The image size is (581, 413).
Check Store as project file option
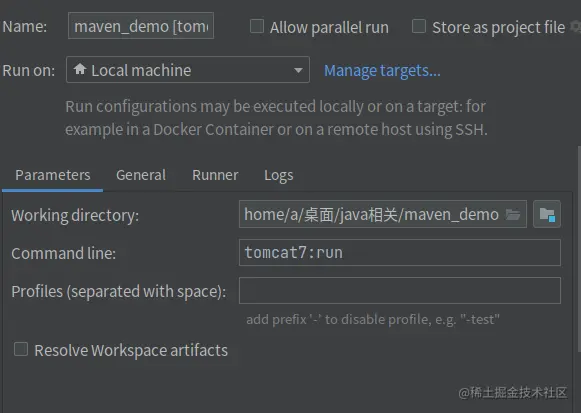point(419,26)
